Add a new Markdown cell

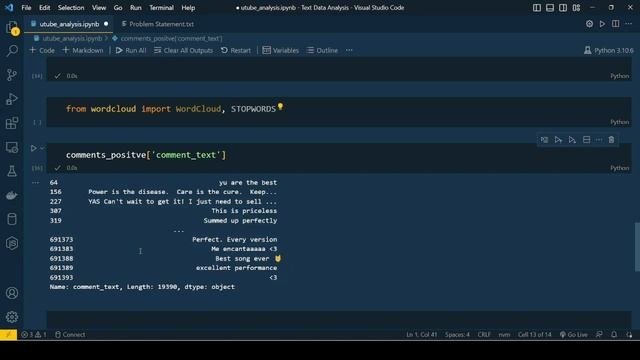point(83,50)
